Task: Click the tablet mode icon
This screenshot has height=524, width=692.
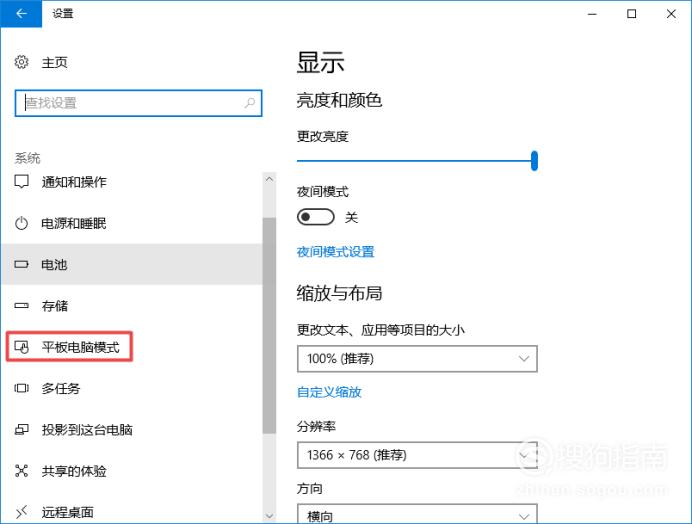Action: click(x=21, y=347)
